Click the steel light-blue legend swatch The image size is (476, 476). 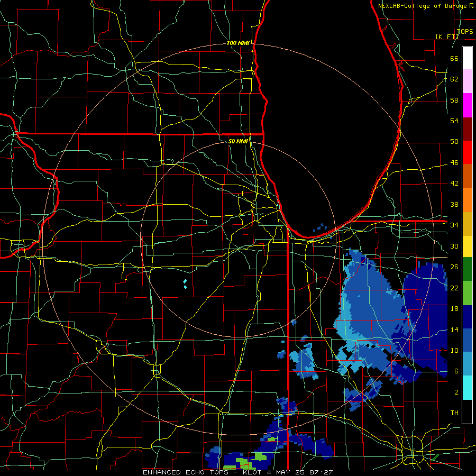(x=467, y=364)
